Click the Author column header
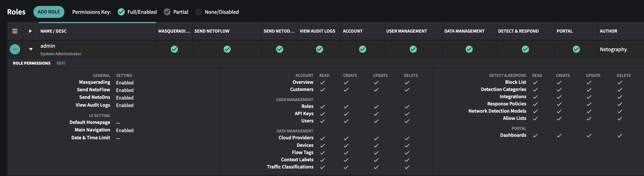The width and height of the screenshot is (644, 176). click(608, 31)
